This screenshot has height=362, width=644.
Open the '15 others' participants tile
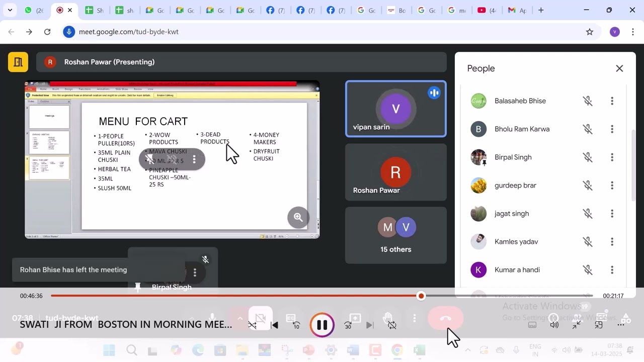coord(396,235)
